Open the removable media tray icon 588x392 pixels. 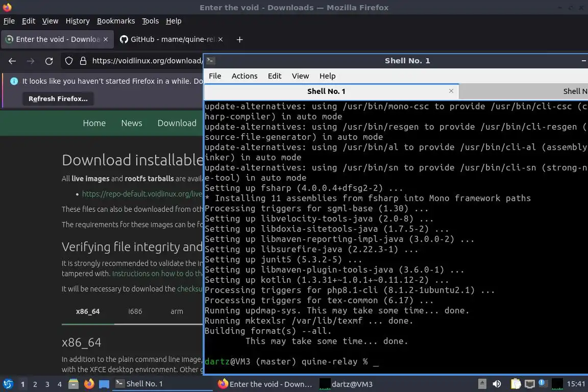(482, 384)
